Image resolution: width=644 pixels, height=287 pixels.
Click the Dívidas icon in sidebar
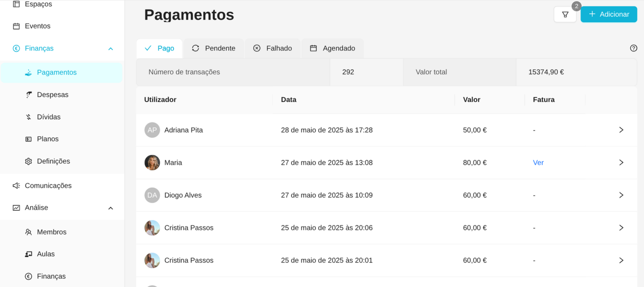coord(29,117)
